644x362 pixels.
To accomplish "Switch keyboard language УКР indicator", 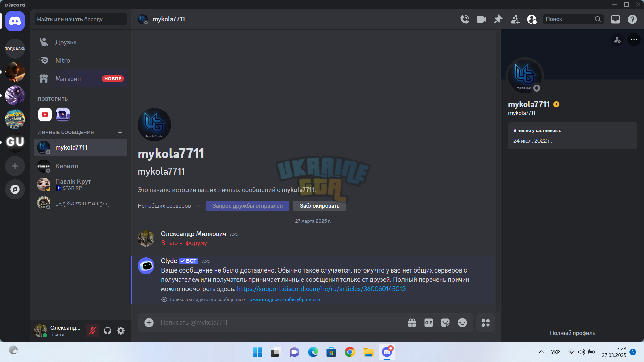I will click(x=555, y=352).
